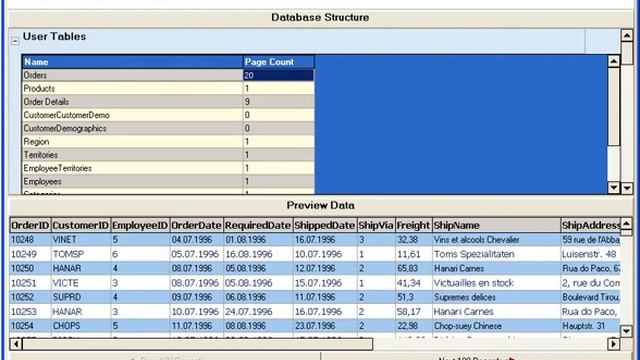Select the Territories table row
This screenshot has width=640, height=360.
[x=168, y=155]
